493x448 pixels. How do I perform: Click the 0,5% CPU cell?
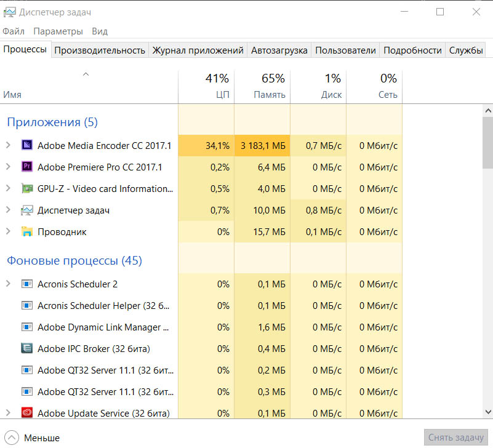pos(206,189)
